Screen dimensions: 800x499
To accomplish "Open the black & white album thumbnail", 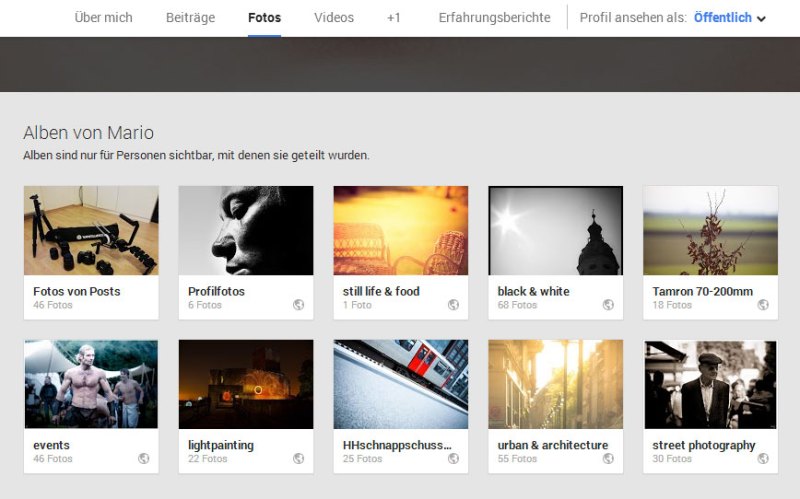I will click(555, 230).
